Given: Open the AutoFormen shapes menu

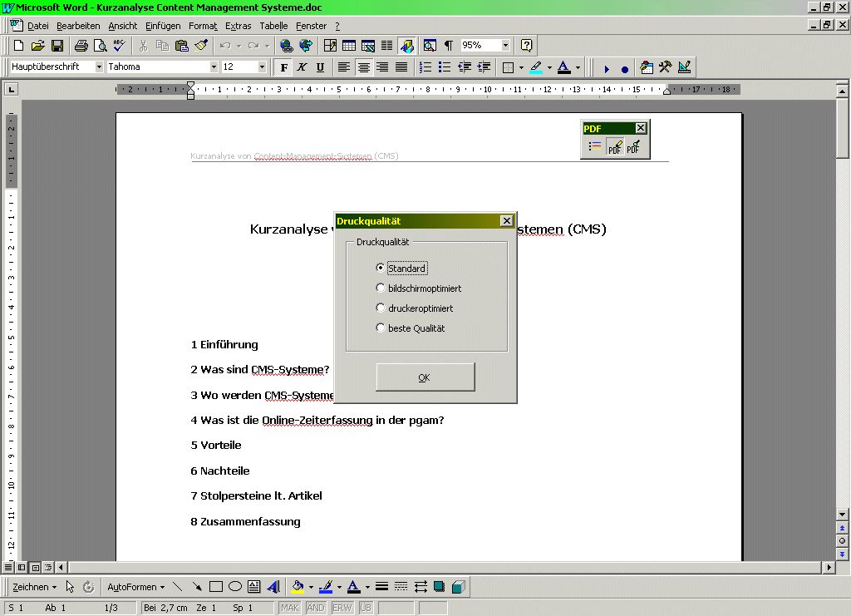Looking at the screenshot, I should tap(135, 587).
